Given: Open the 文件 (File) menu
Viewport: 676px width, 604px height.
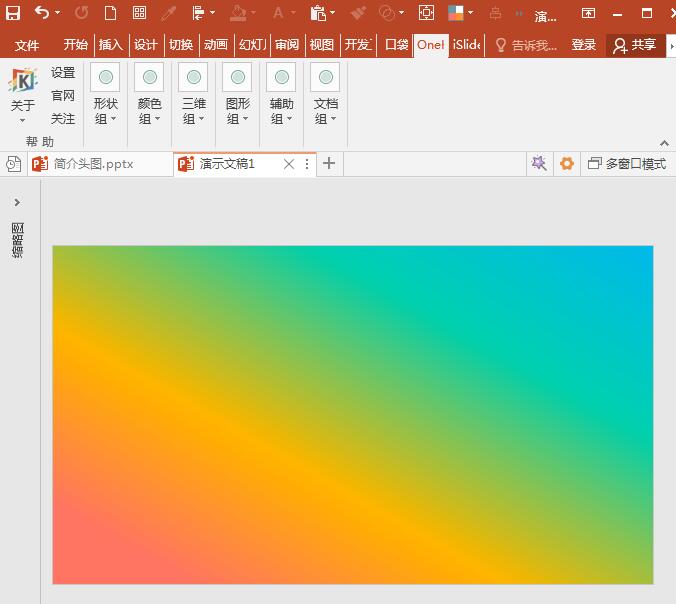Looking at the screenshot, I should [27, 45].
